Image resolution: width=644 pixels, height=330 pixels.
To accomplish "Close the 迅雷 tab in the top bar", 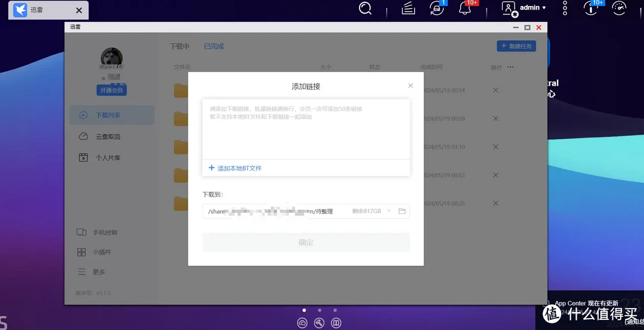I will coord(79,10).
